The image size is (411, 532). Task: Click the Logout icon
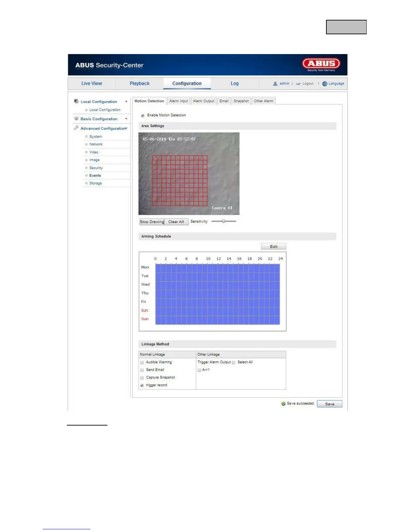(298, 84)
